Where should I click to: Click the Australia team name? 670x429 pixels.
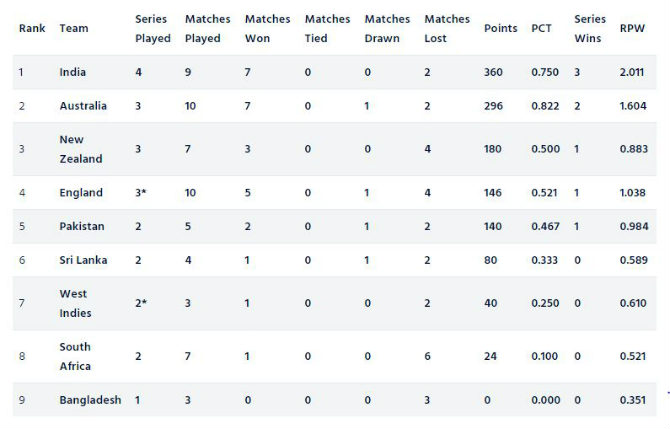[83, 106]
